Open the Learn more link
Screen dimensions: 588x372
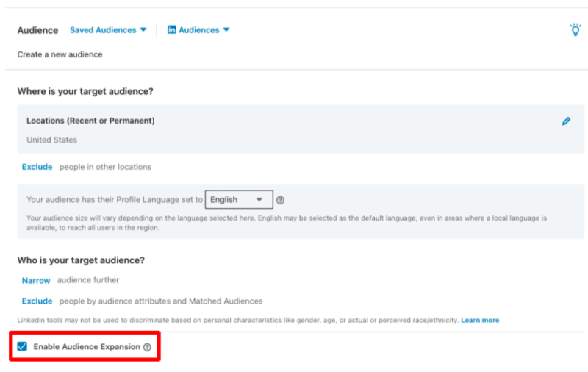tap(480, 321)
